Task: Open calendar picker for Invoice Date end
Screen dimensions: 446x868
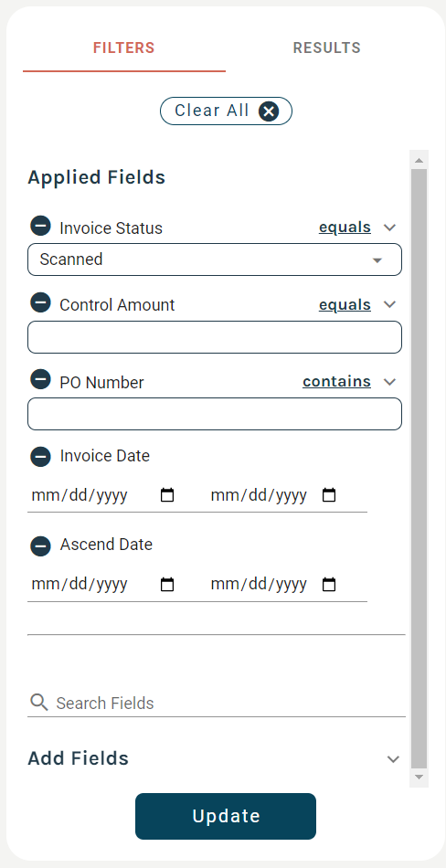Action: point(329,495)
